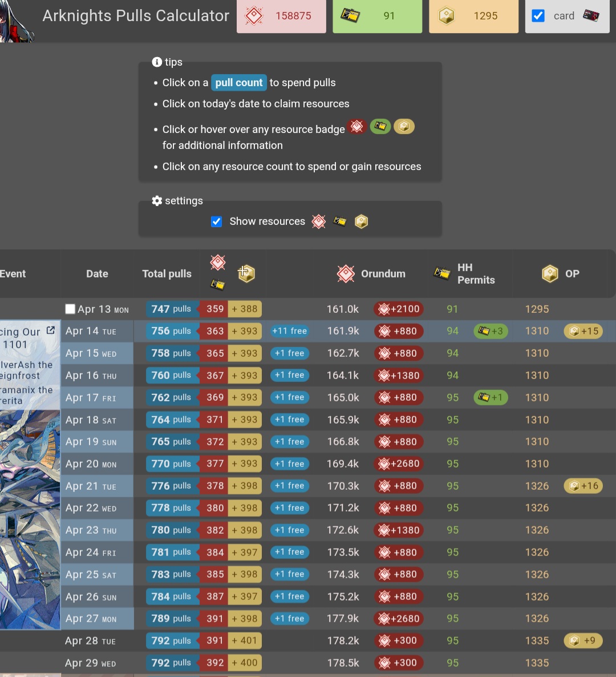616x677 pixels.
Task: Click the 177.9k orundum value
Action: coord(343,618)
